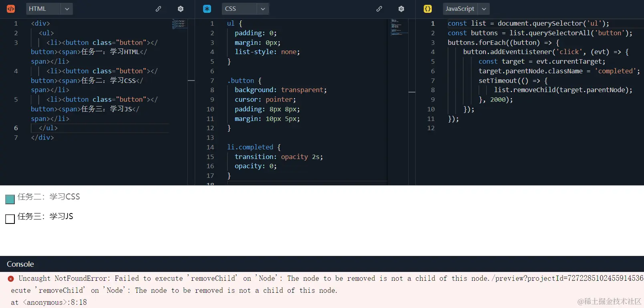This screenshot has width=644, height=308.
Task: Click the 'ul {' selector line in CSS
Action: (x=235, y=24)
